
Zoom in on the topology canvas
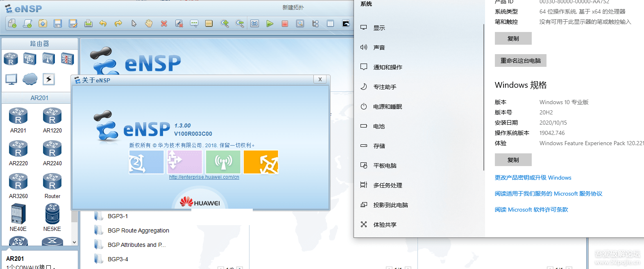[224, 23]
